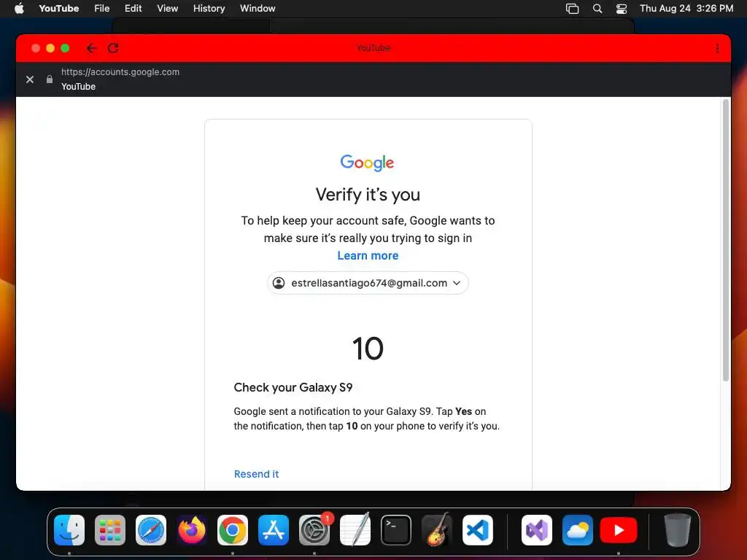
Task: Launch Firefox from the Dock
Action: [192, 530]
